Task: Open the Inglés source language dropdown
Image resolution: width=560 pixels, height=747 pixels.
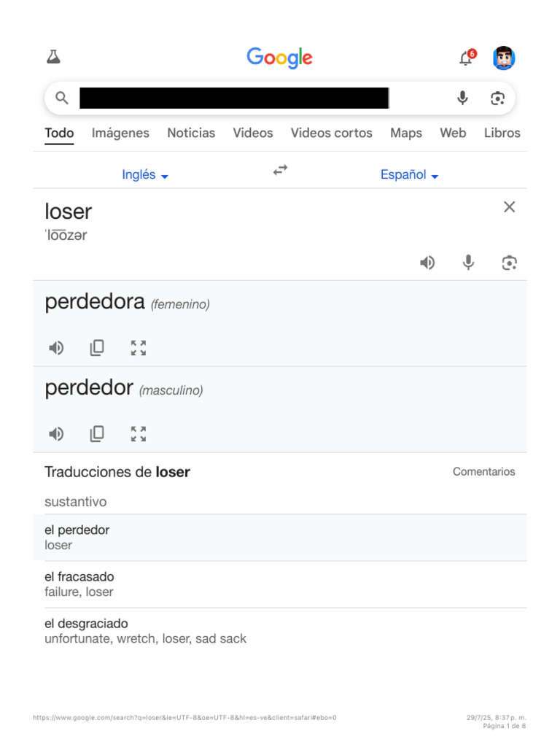Action: coord(145,175)
